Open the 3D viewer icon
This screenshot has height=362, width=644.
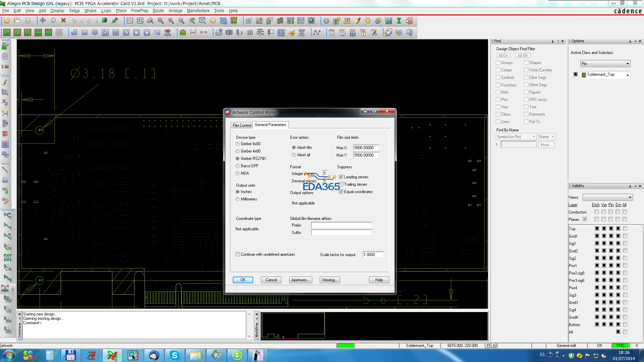click(x=223, y=21)
